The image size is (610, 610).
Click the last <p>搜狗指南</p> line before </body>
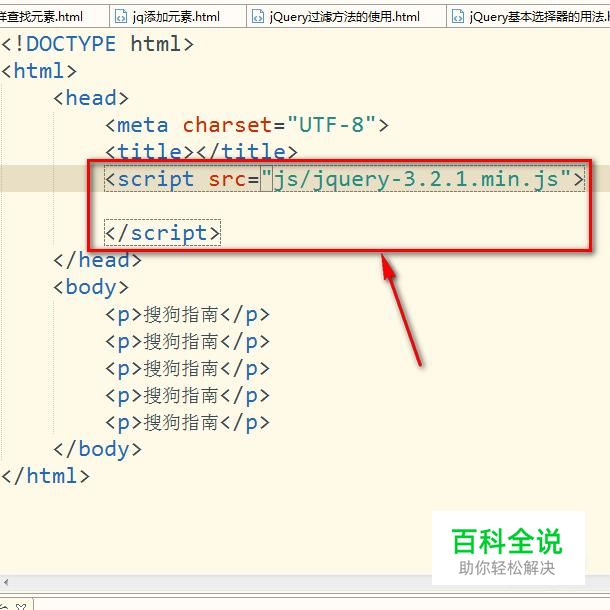187,423
